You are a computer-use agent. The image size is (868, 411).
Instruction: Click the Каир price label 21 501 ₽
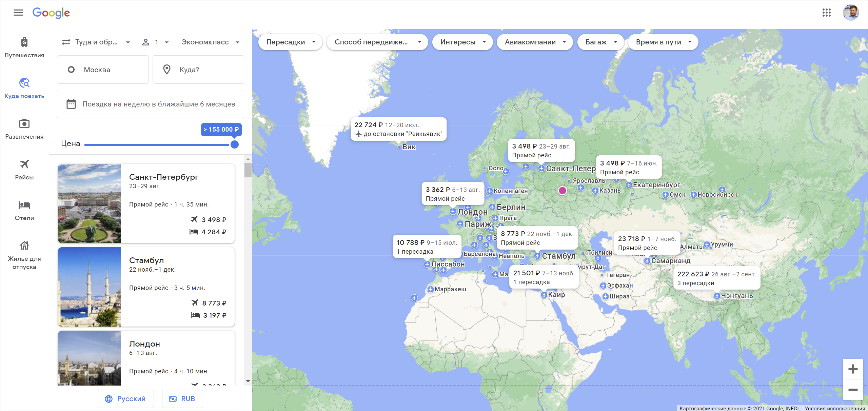[x=544, y=277]
